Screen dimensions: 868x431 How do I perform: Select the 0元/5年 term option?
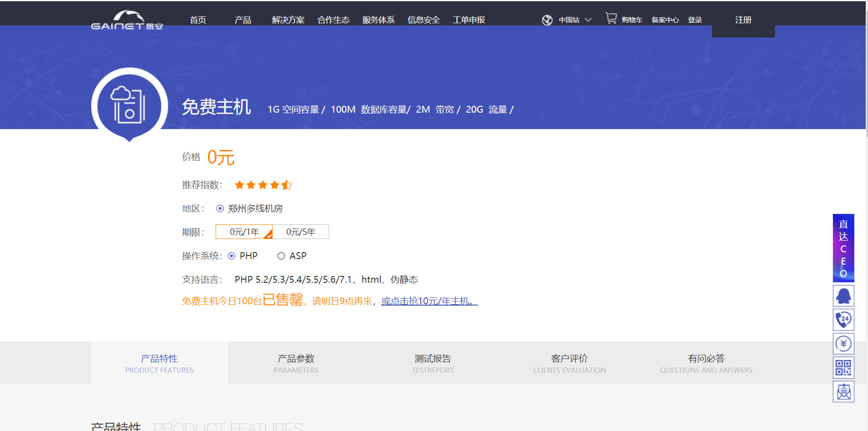click(x=300, y=232)
